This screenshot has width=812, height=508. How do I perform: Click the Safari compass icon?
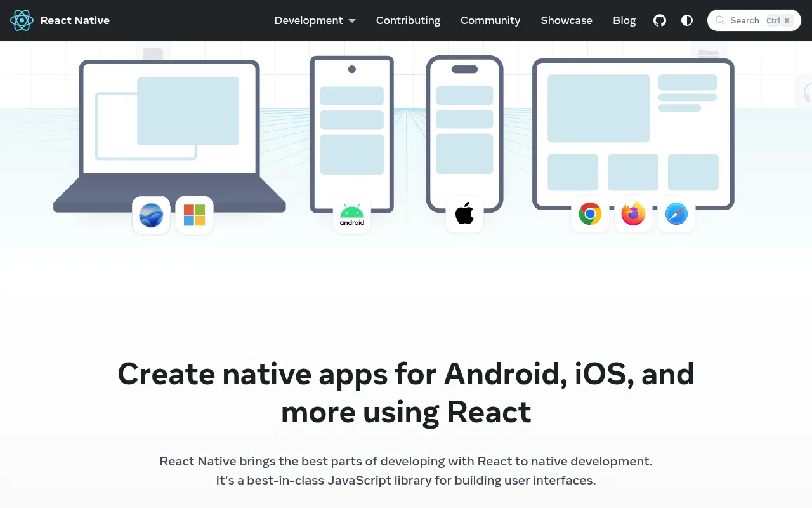(x=676, y=214)
